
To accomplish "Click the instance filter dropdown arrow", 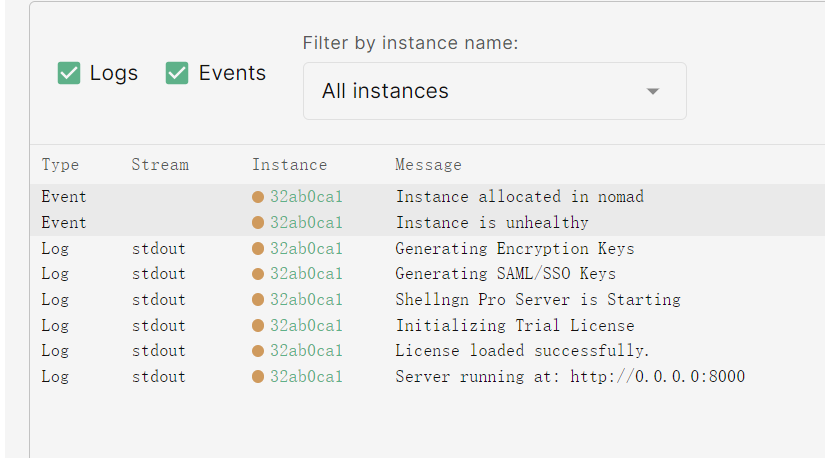I will 653,91.
